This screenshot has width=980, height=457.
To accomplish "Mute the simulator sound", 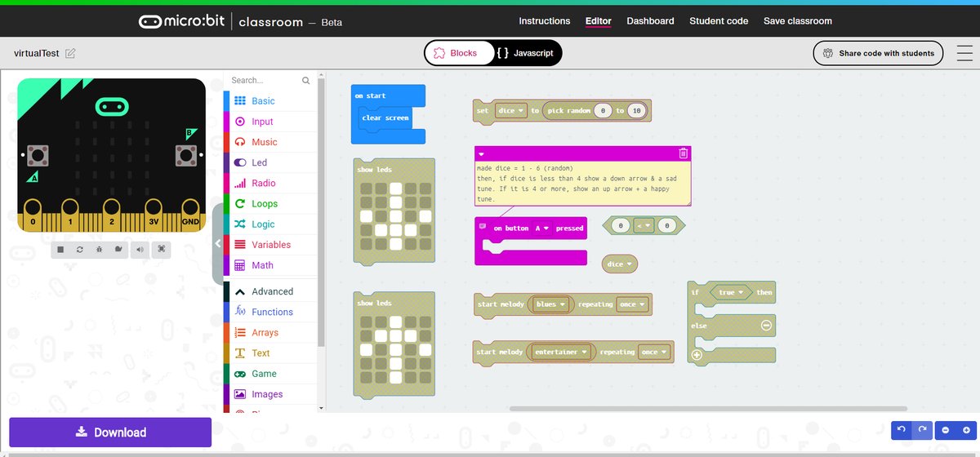I will tap(140, 249).
